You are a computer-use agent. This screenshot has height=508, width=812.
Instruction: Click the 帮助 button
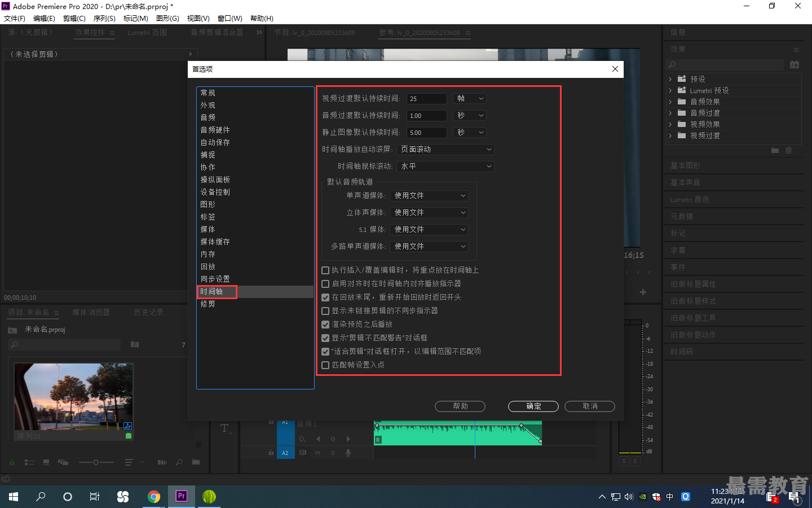[460, 406]
